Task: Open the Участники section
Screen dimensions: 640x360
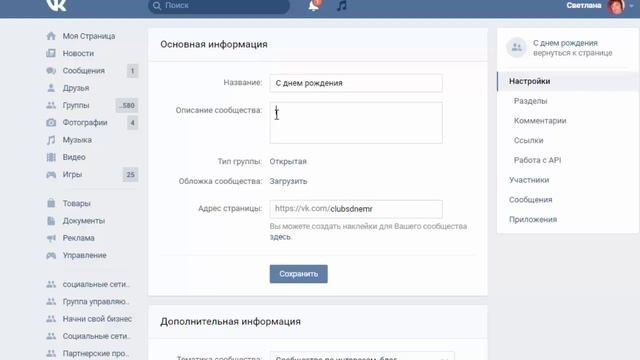Action: click(x=529, y=180)
